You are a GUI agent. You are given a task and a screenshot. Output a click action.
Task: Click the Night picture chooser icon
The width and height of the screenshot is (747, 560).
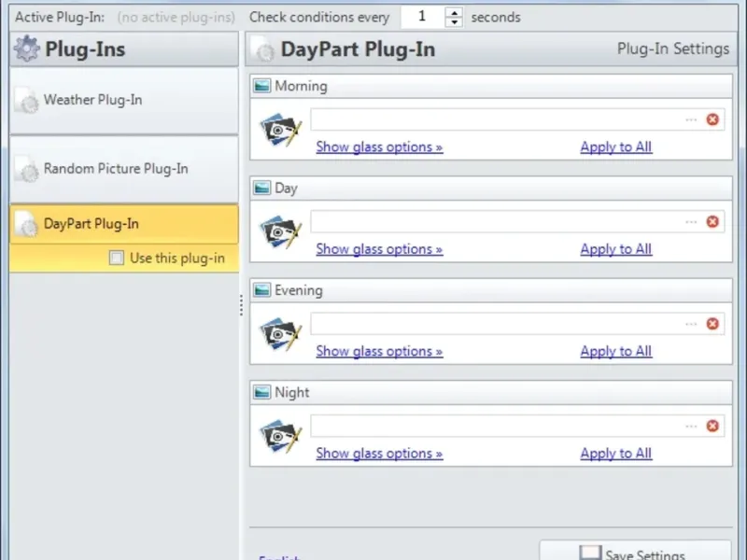[280, 436]
